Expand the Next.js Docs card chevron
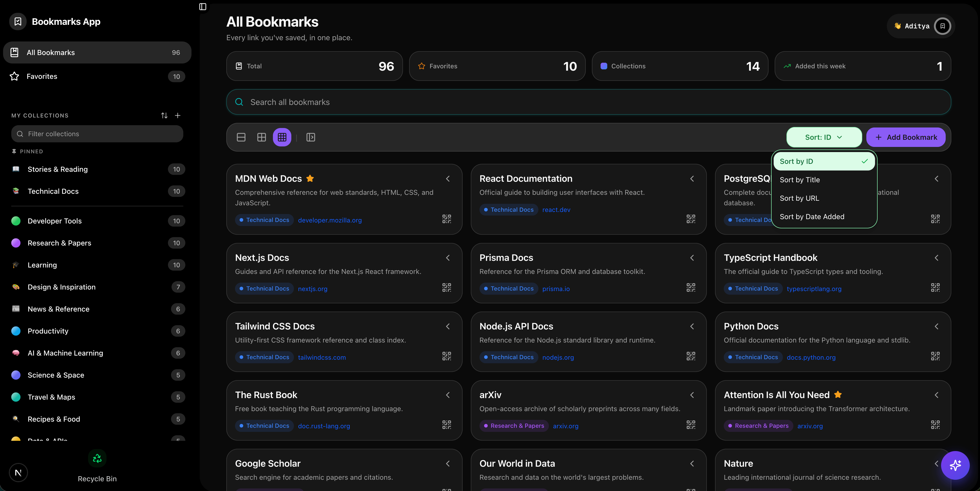980x491 pixels. point(448,258)
